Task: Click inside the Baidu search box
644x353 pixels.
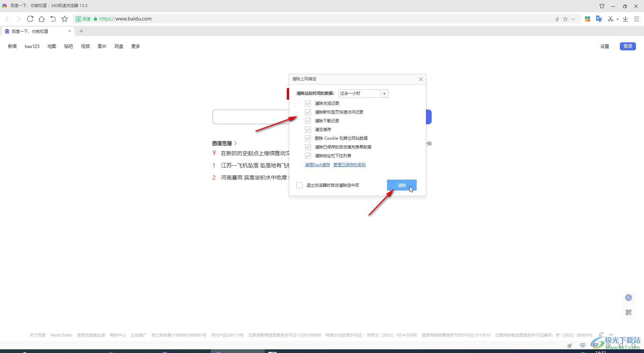Action: (251, 117)
